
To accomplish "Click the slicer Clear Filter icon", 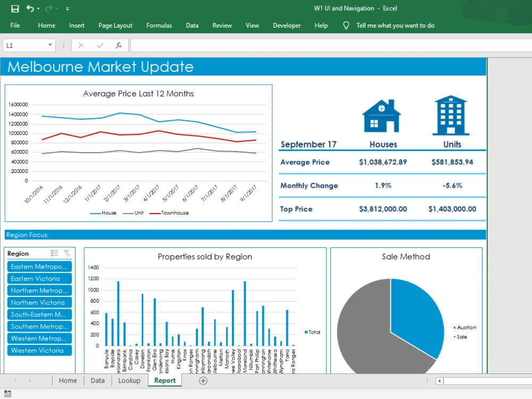I will [x=67, y=253].
